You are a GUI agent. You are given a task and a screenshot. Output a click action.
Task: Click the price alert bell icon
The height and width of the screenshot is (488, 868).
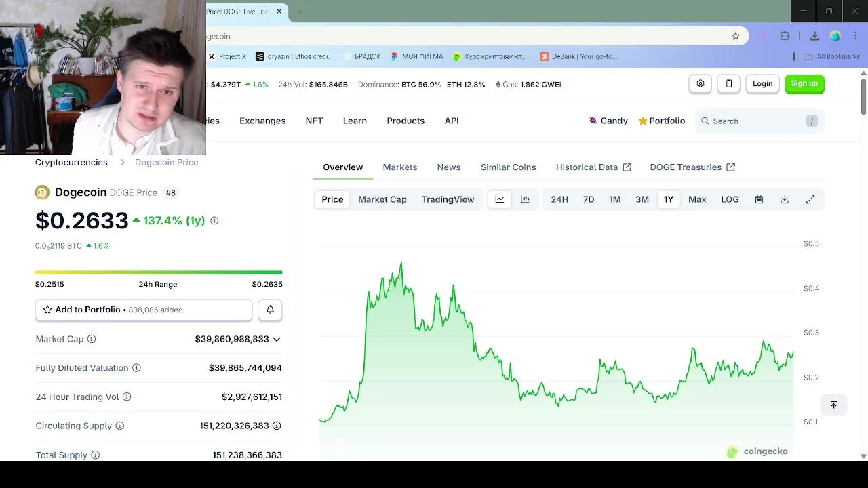coord(270,310)
